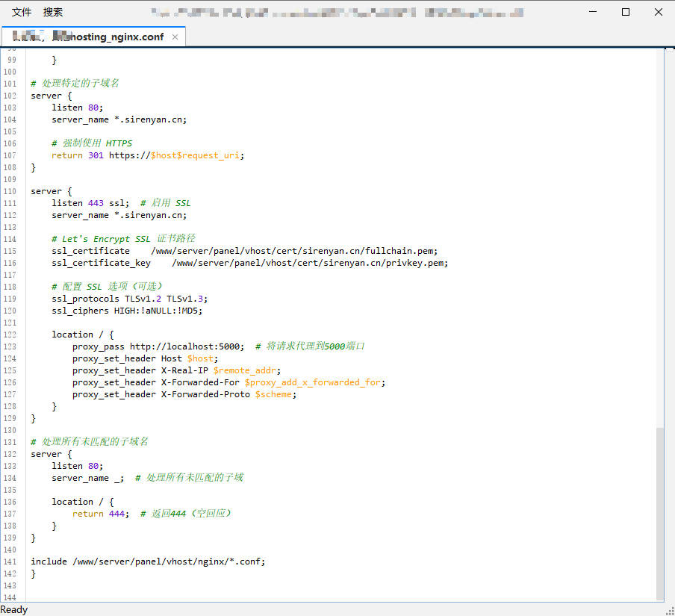
Task: Click 'ssl_protocols TLSv1.2 TLSv1.3;' line
Action: coord(130,299)
